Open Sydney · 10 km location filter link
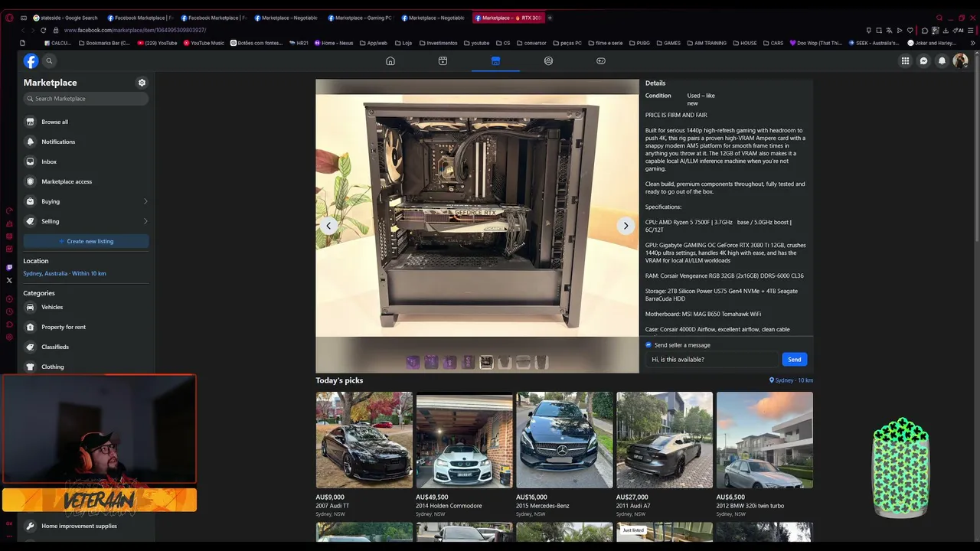 pos(792,380)
